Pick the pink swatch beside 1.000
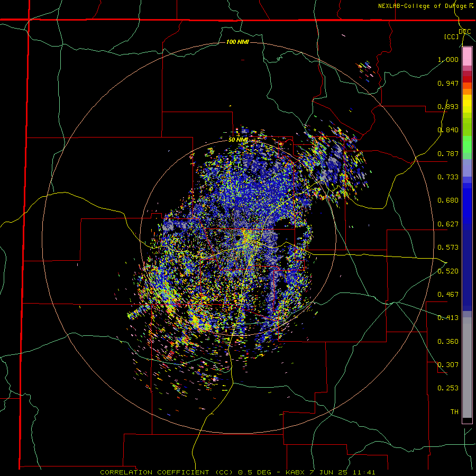 467,57
